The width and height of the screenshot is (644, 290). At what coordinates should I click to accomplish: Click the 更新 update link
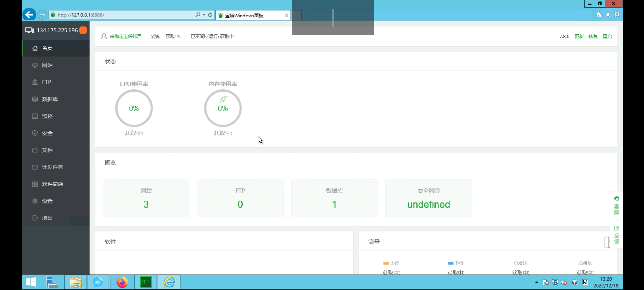579,36
